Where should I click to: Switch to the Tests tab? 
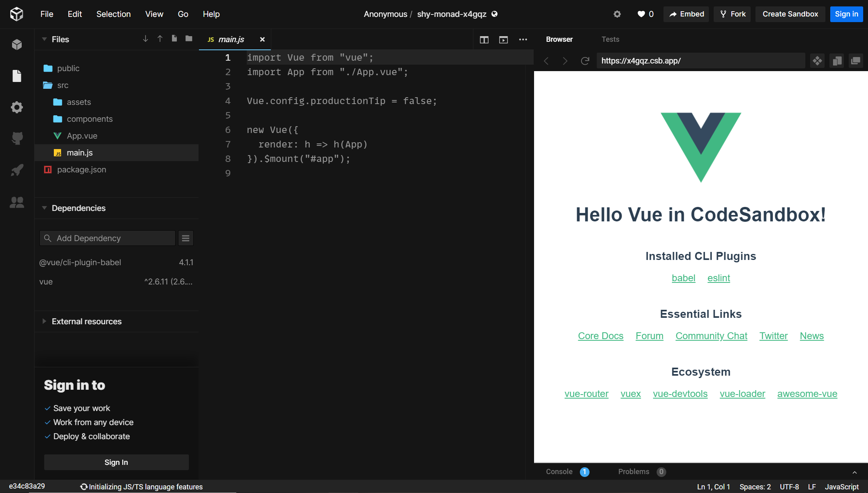[x=610, y=39]
